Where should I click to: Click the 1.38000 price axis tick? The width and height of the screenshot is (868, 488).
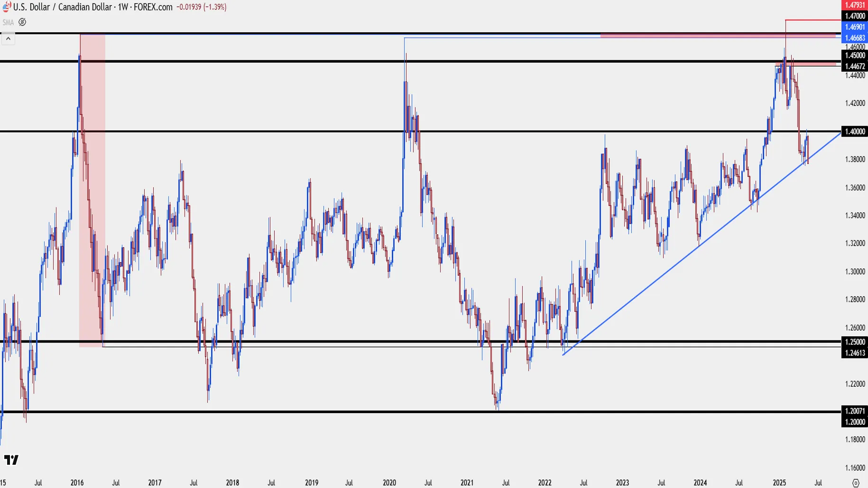[x=855, y=159]
